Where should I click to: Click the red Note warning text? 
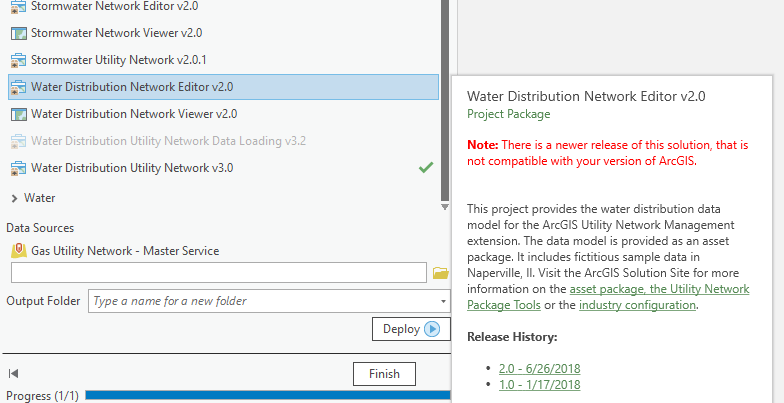[608, 153]
